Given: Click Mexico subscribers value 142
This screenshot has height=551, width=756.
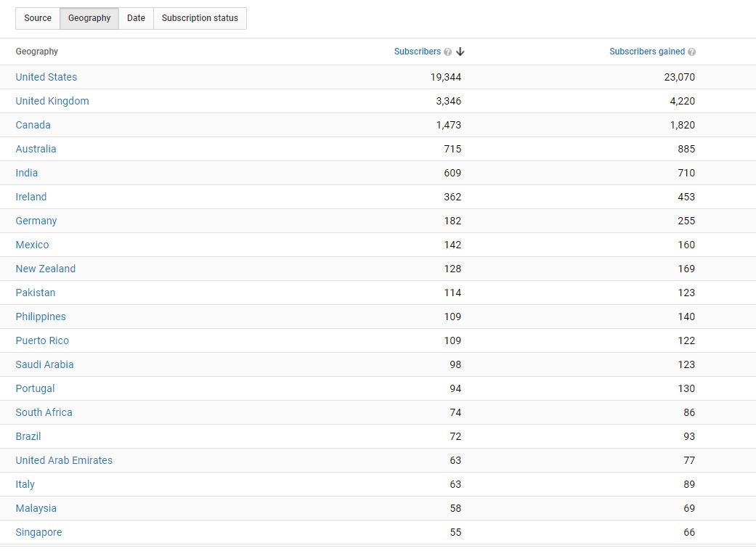Looking at the screenshot, I should click(452, 245).
